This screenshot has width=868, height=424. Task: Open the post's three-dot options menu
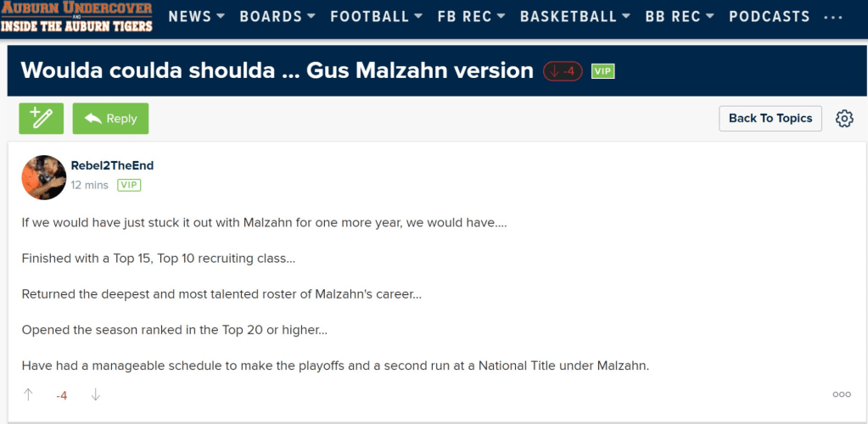pos(842,394)
